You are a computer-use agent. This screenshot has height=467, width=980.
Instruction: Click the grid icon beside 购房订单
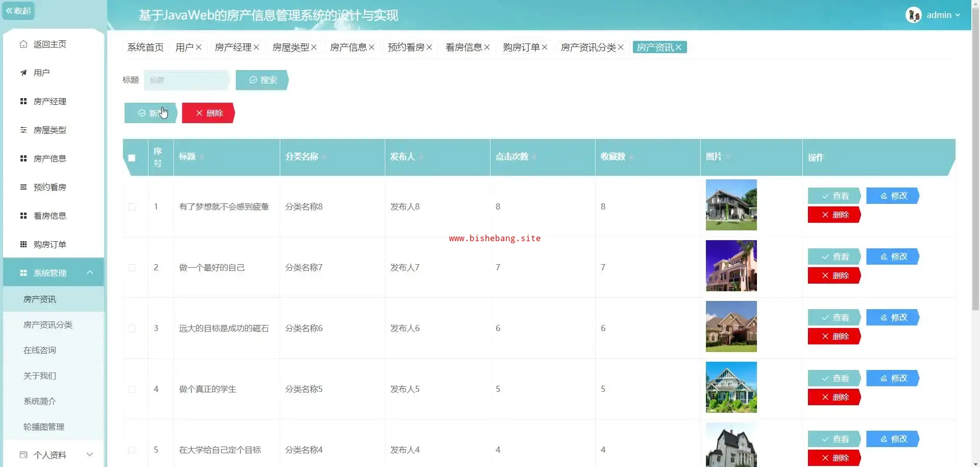23,245
